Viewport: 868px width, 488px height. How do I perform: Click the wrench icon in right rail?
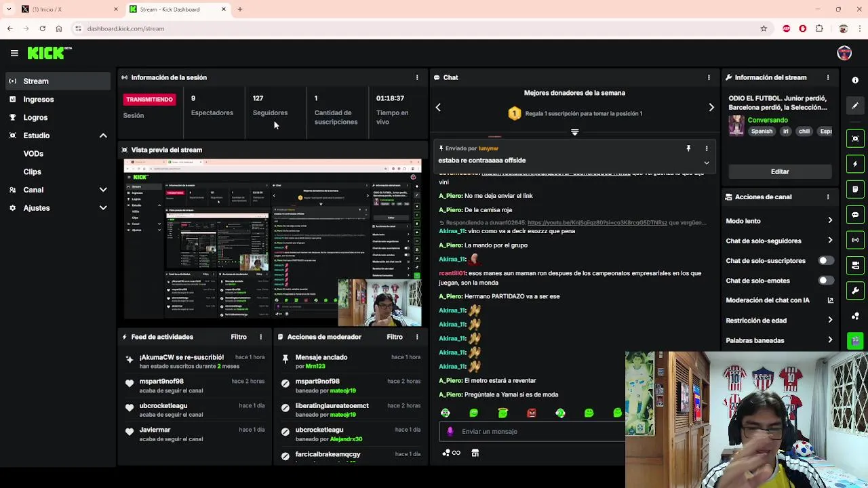coord(855,291)
